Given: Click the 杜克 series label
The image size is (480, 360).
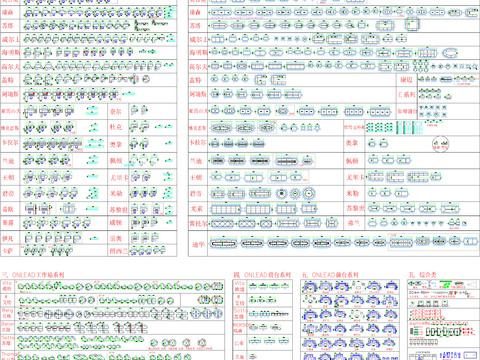Looking at the screenshot, I should [x=116, y=127].
